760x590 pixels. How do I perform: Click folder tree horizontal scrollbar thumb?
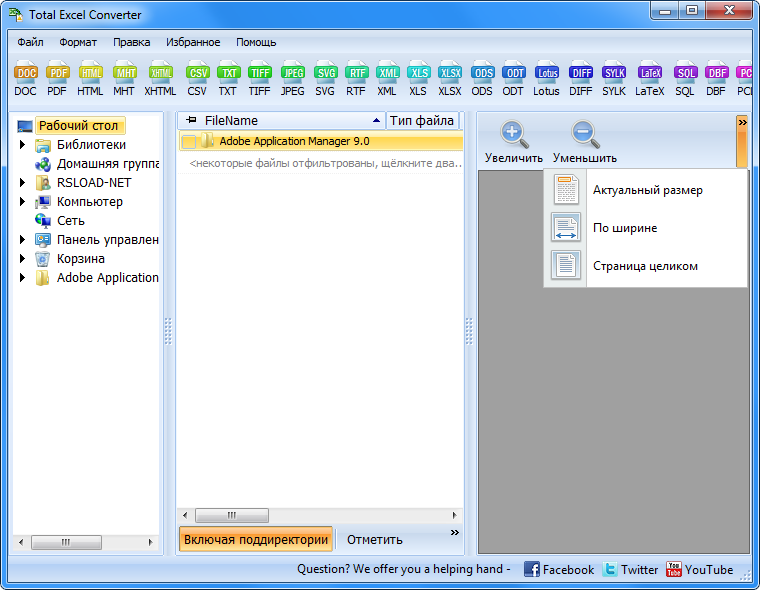click(x=66, y=542)
